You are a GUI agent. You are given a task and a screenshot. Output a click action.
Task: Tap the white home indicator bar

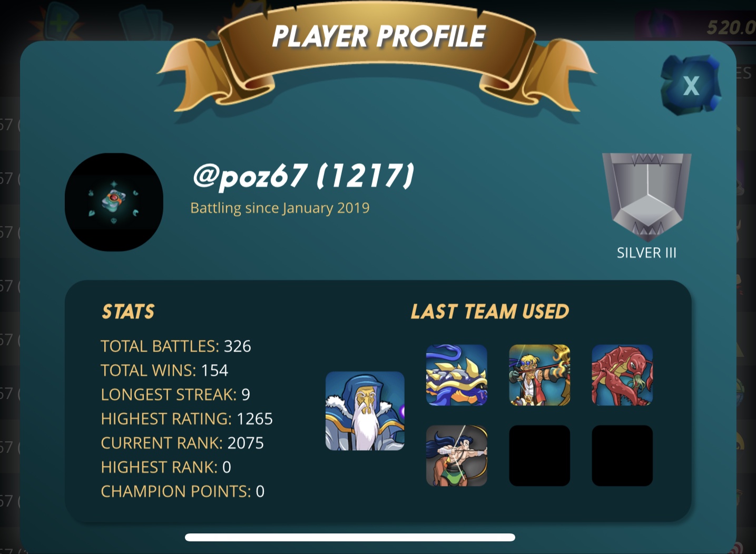pos(350,537)
